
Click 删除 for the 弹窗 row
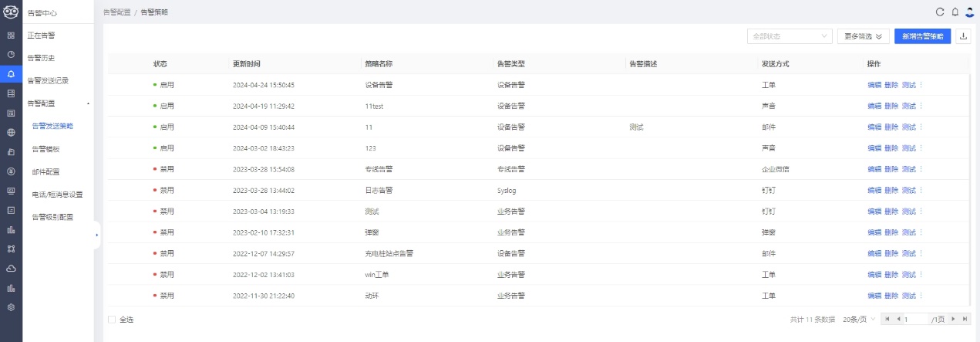tap(891, 232)
